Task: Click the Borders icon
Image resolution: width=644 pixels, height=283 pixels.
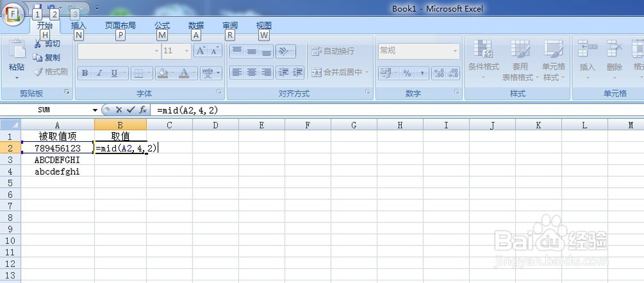Action: [x=139, y=73]
